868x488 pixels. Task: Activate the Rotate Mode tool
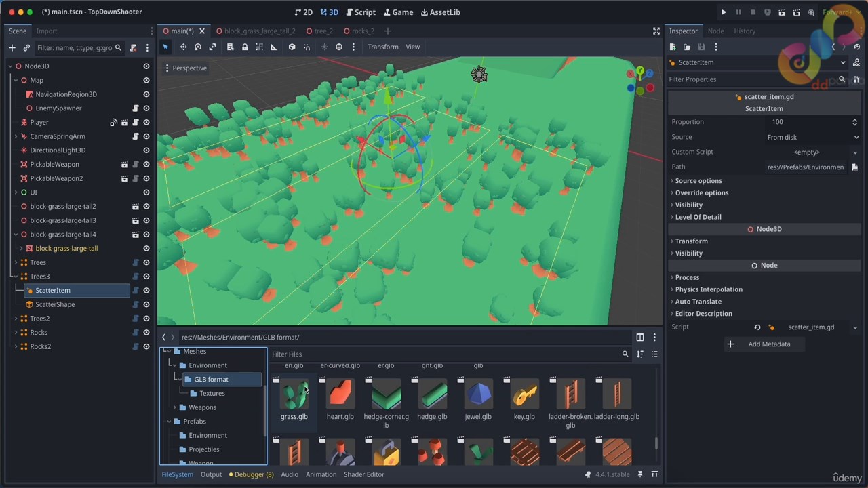pyautogui.click(x=198, y=47)
